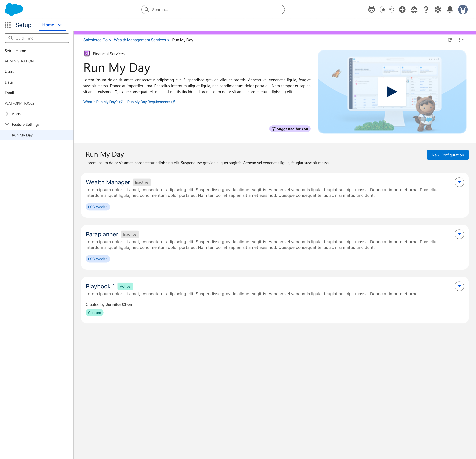Open the help question mark icon
The image size is (476, 459).
point(426,10)
